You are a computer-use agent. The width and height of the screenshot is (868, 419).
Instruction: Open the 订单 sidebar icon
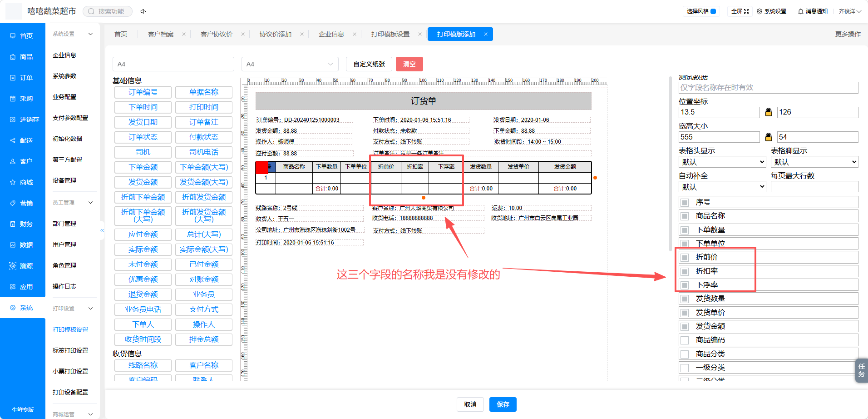pos(13,78)
